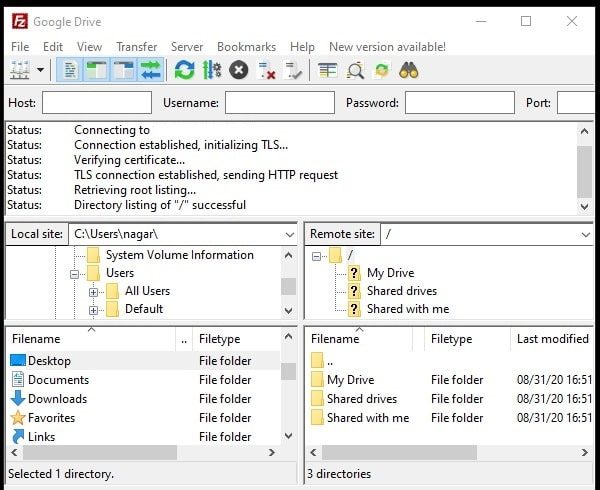Select Documents folder in local list
The width and height of the screenshot is (600, 490).
click(144, 379)
